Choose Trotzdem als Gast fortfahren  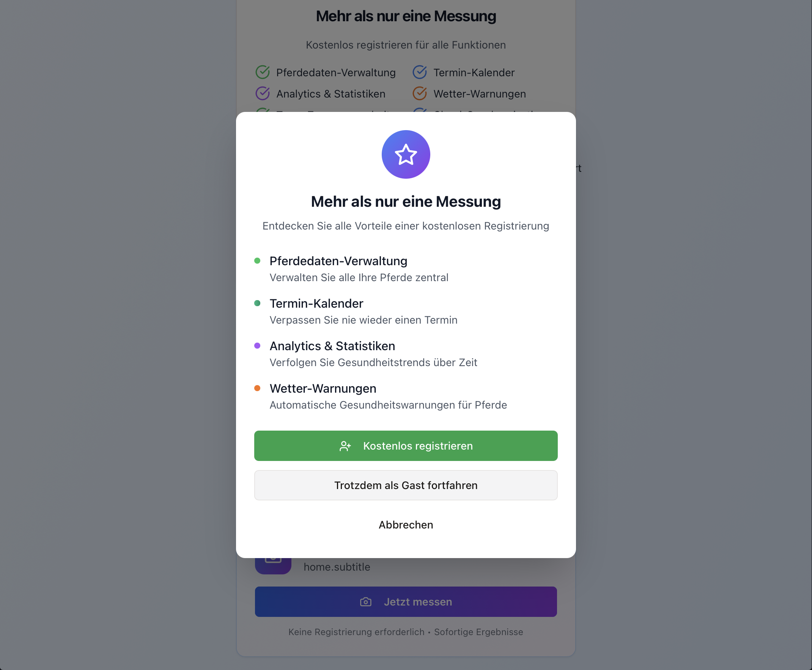click(x=406, y=485)
